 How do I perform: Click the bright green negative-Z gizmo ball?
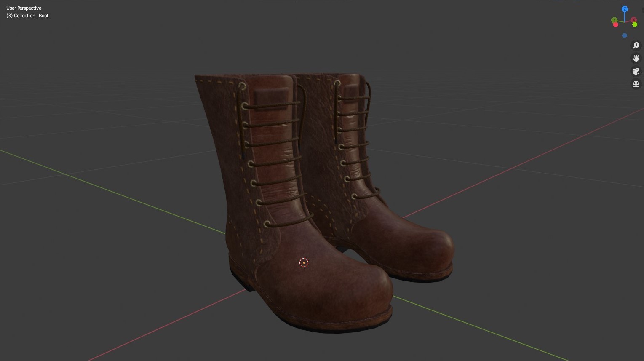635,24
